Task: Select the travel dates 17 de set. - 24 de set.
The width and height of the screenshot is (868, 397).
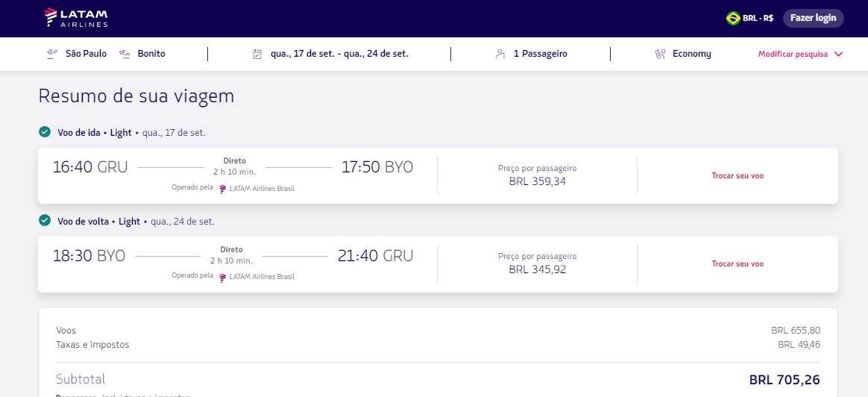Action: [339, 54]
